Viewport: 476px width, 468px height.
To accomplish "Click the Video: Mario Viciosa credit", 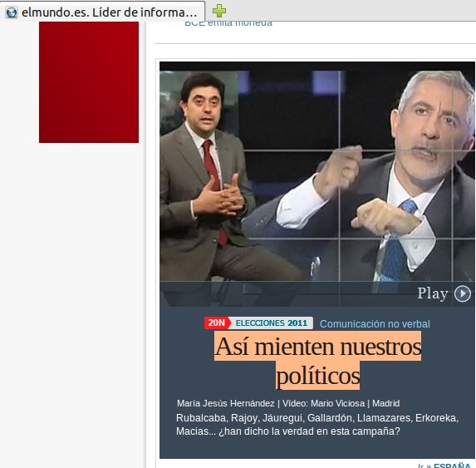I will pos(323,403).
